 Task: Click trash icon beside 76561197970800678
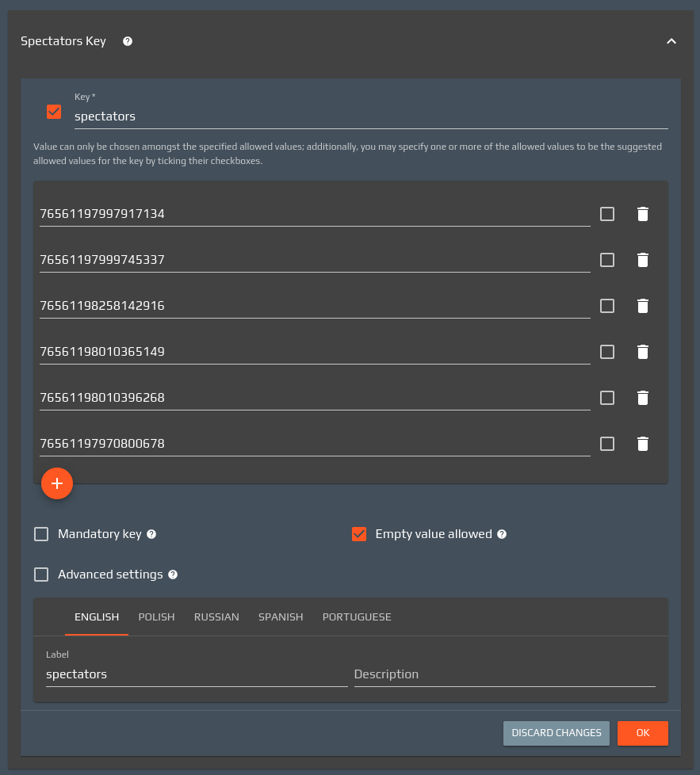tap(643, 444)
